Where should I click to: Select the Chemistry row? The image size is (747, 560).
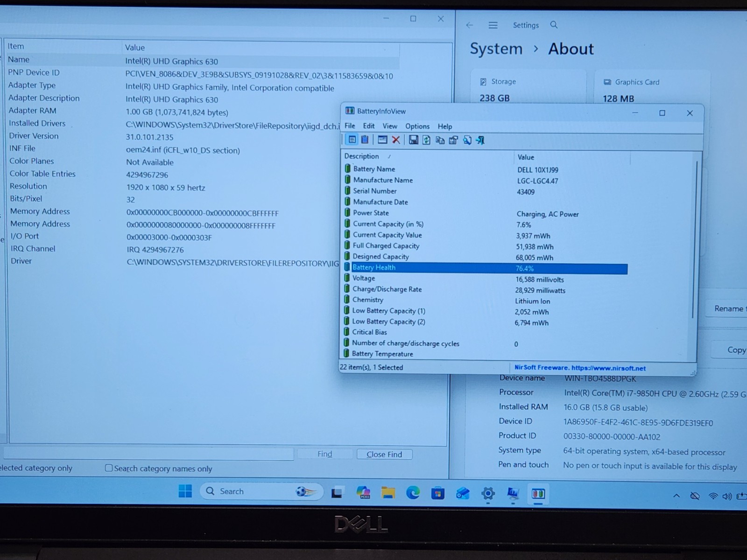point(486,300)
